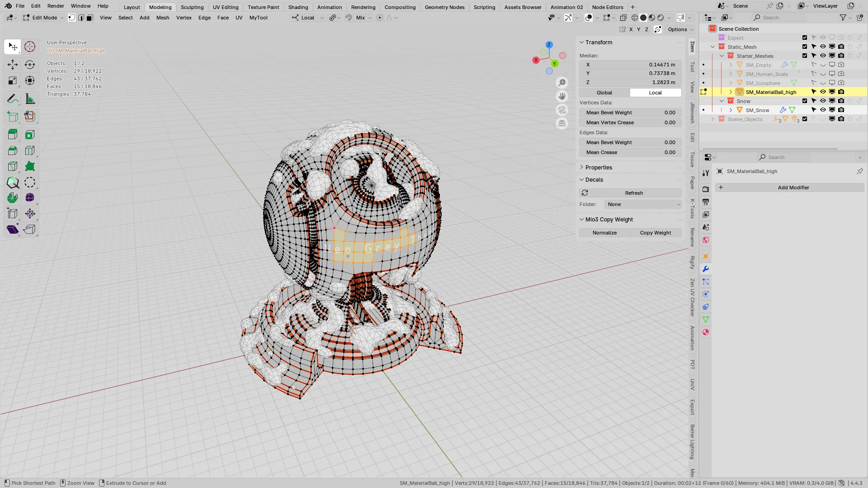The image size is (868, 488).
Task: Open the Decals Folder dropdown
Action: point(643,204)
